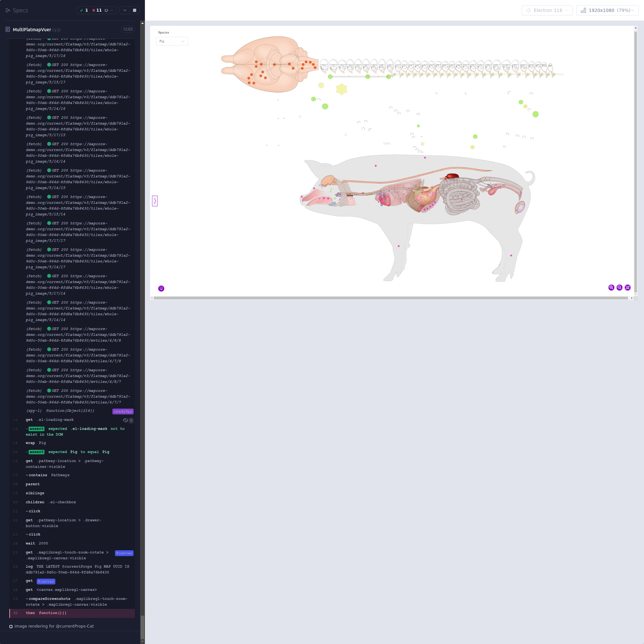Click 'image rendering for @currentProps-Cat' test
The height and width of the screenshot is (644, 644).
pyautogui.click(x=54, y=626)
